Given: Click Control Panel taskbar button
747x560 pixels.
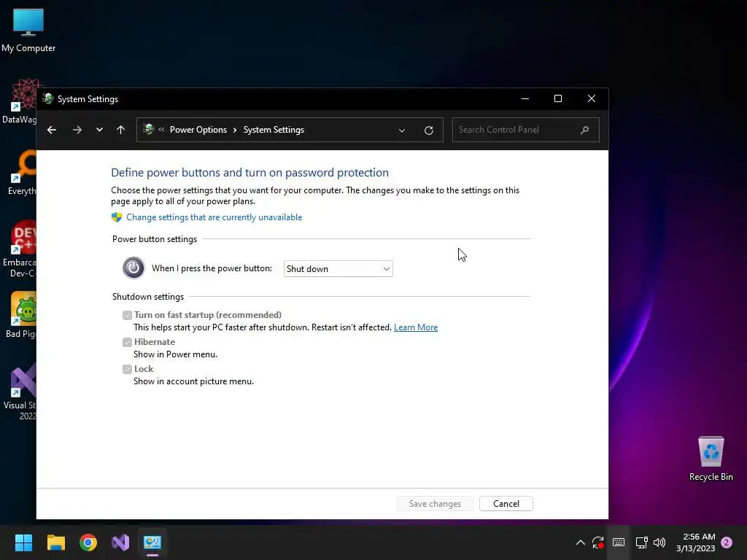Looking at the screenshot, I should tap(152, 542).
